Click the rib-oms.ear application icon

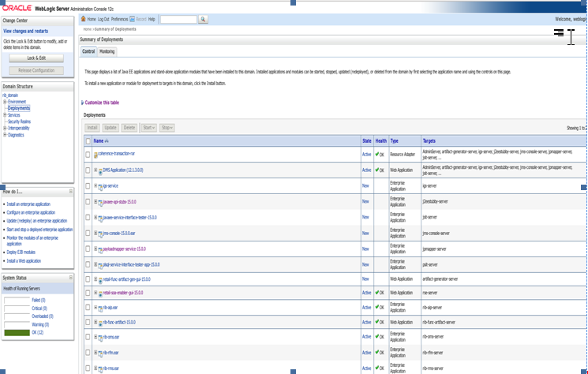[100, 338]
